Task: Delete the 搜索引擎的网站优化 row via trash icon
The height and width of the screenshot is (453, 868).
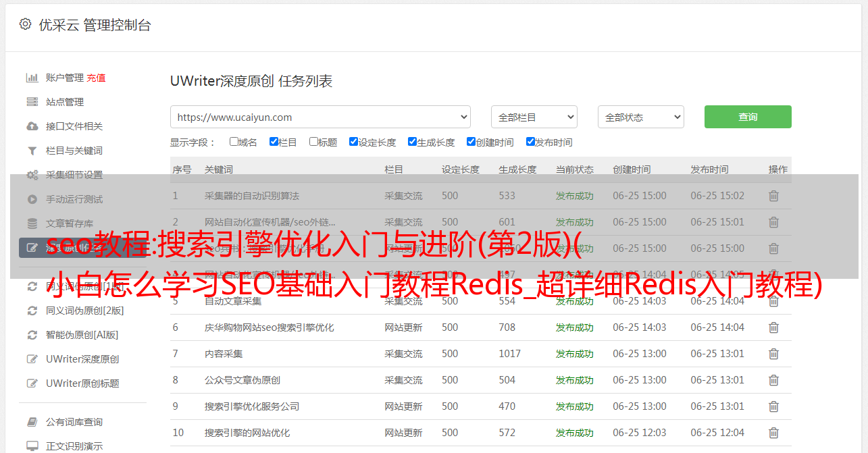Action: point(773,433)
